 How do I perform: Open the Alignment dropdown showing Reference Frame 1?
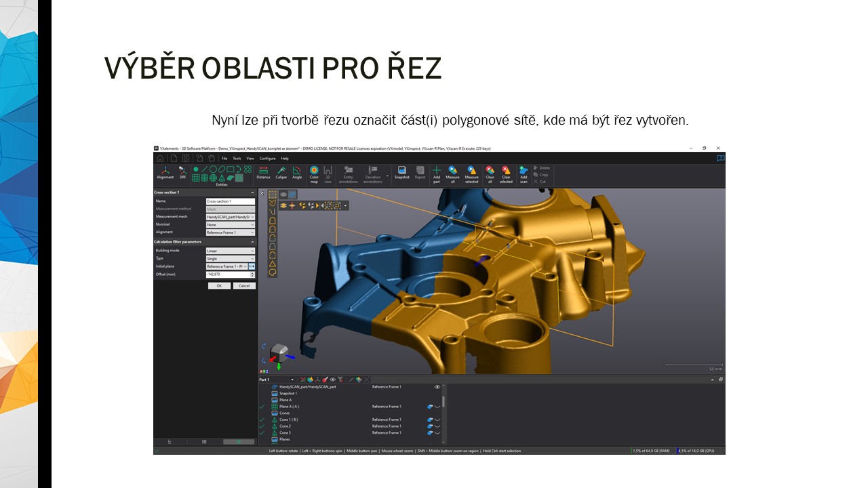(231, 232)
